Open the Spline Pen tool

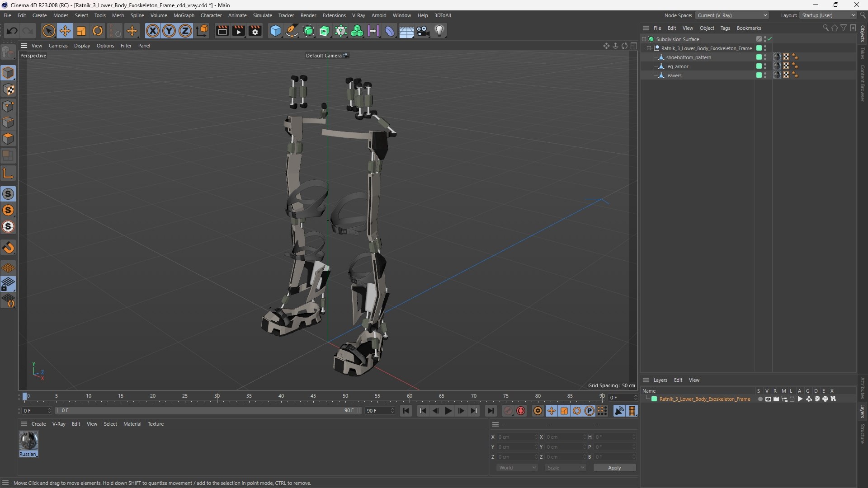click(292, 31)
